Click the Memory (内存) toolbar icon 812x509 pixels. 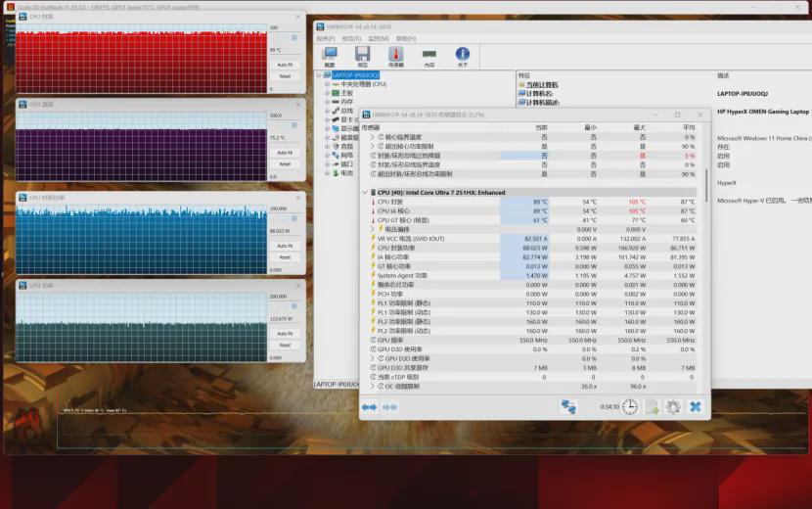[429, 57]
